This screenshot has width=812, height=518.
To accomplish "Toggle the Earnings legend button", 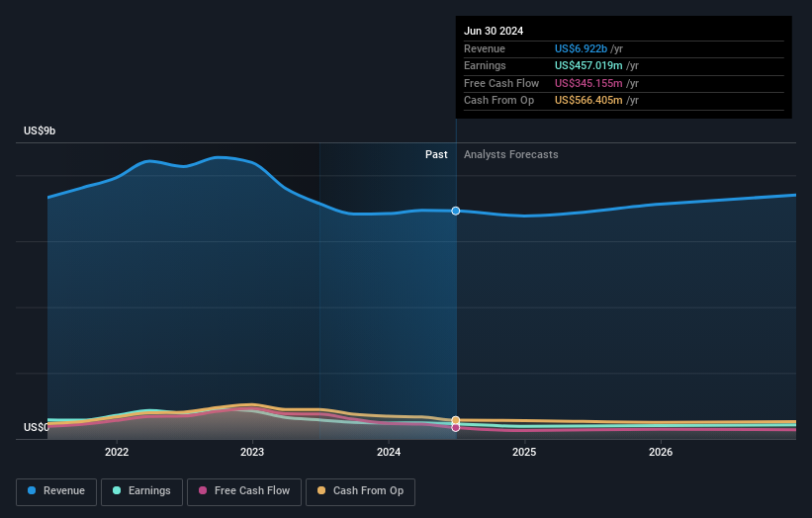I will tap(141, 491).
